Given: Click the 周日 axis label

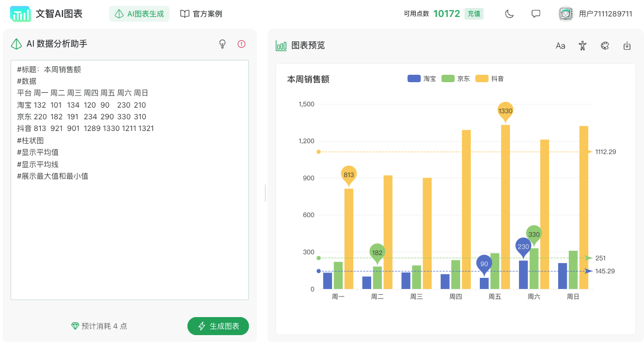Looking at the screenshot, I should tap(573, 296).
